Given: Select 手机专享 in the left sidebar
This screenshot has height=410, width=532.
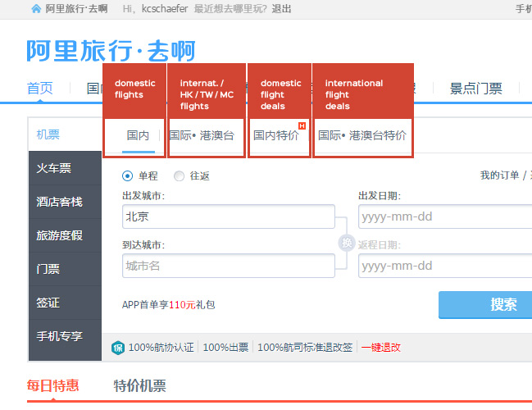Looking at the screenshot, I should [x=65, y=336].
